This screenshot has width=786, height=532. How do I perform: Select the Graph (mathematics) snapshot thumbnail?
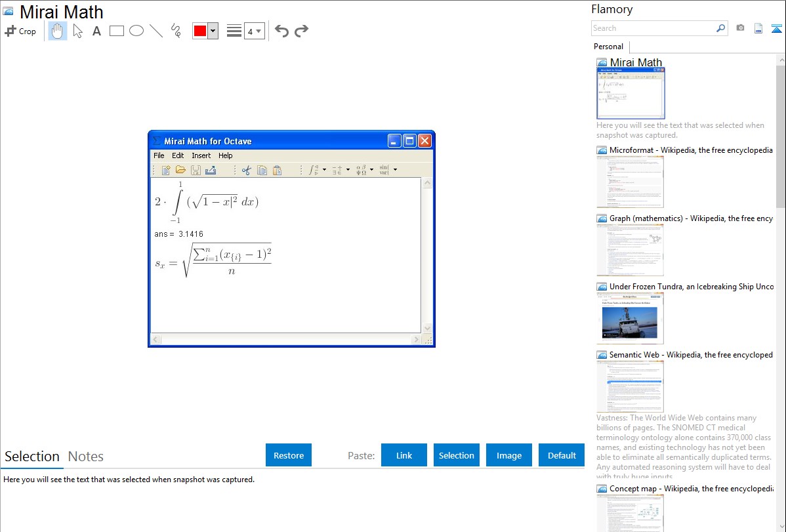point(630,250)
